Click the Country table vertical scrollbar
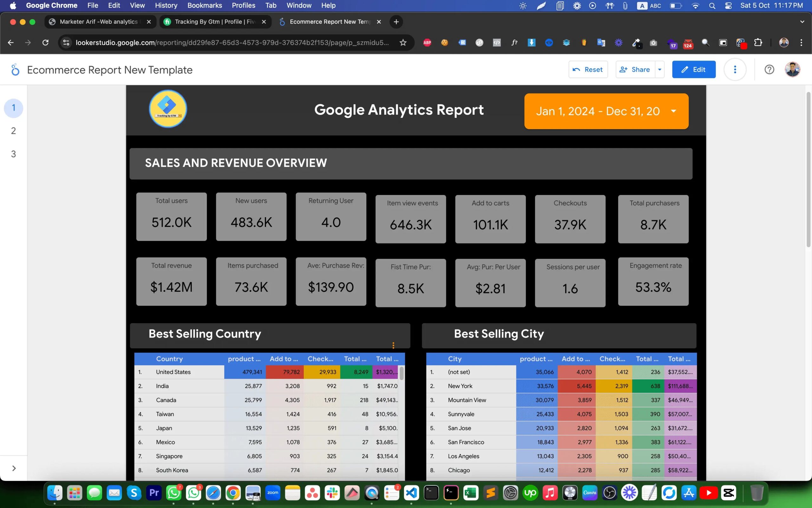The width and height of the screenshot is (812, 508). (x=402, y=373)
